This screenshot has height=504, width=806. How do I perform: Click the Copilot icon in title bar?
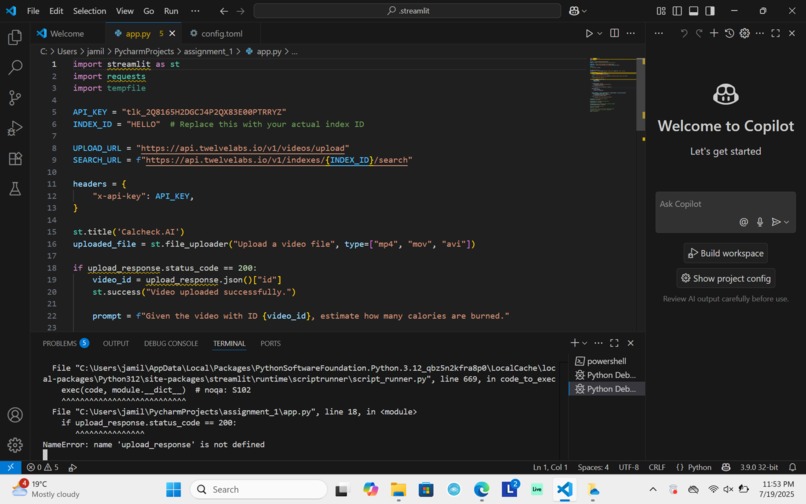[x=574, y=11]
